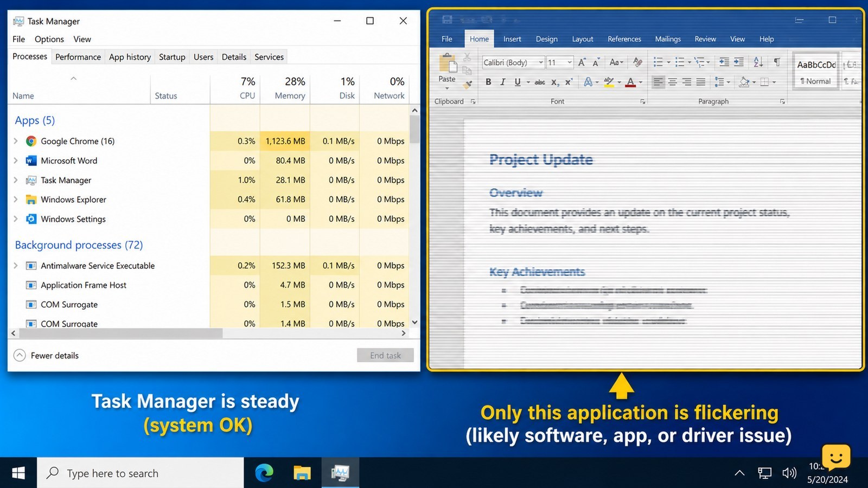Viewport: 868px width, 488px height.
Task: Launch Microsoft Edge from taskbar
Action: click(264, 473)
